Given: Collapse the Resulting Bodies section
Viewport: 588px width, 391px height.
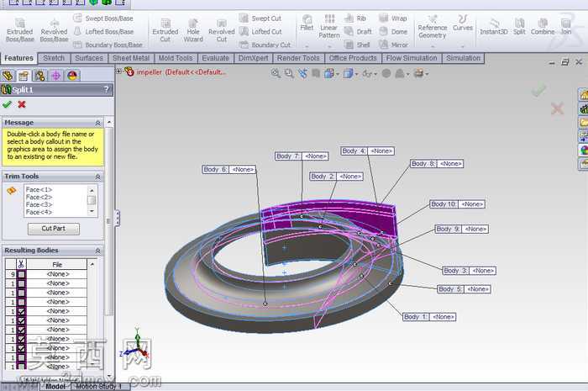Looking at the screenshot, I should [x=98, y=251].
